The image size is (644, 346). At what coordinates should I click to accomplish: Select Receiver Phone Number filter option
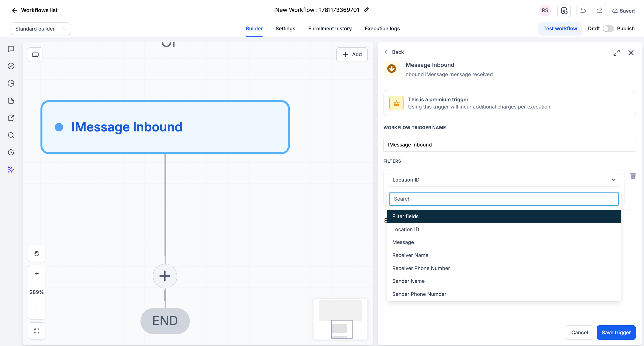pos(504,268)
